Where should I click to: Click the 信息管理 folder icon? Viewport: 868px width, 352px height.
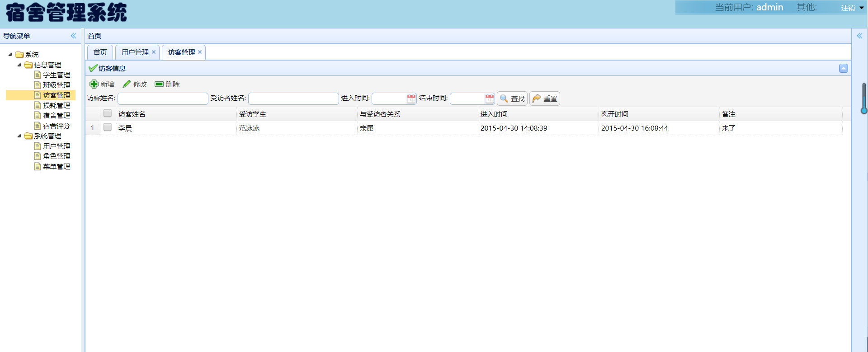tap(28, 65)
